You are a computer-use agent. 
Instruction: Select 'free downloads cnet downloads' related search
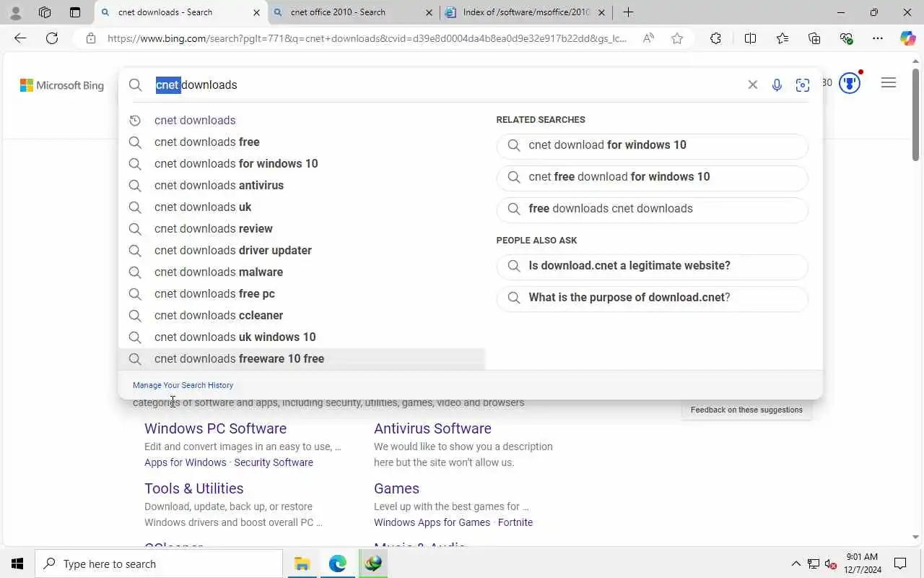(x=653, y=209)
